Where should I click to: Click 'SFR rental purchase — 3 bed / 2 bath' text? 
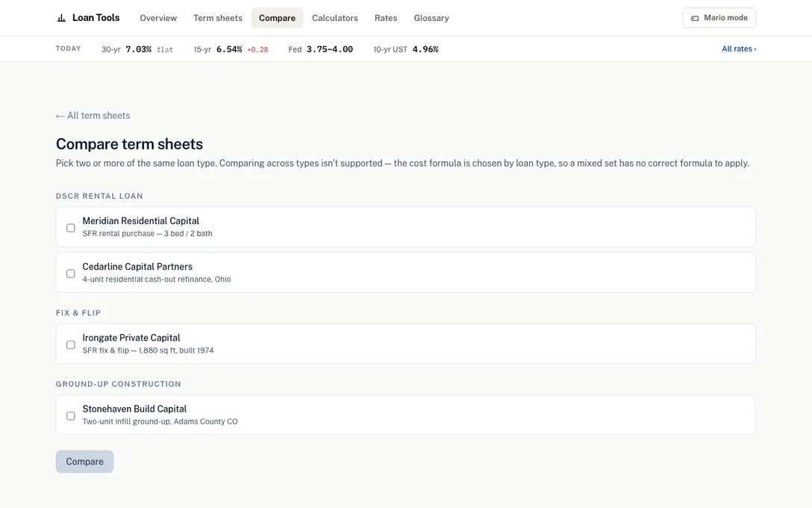pos(148,234)
